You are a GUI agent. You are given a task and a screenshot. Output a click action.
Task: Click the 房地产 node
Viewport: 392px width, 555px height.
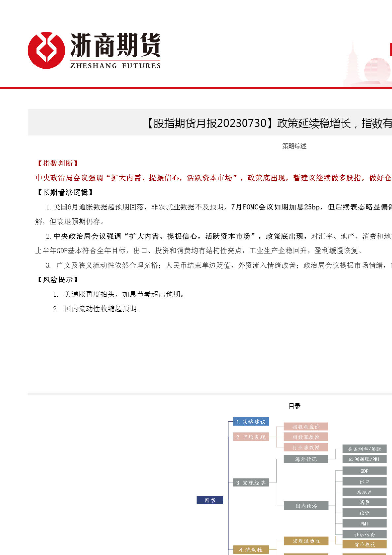[x=364, y=492]
